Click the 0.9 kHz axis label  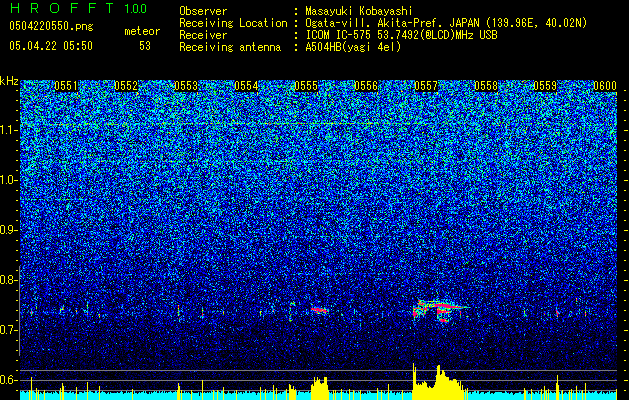pyautogui.click(x=8, y=230)
